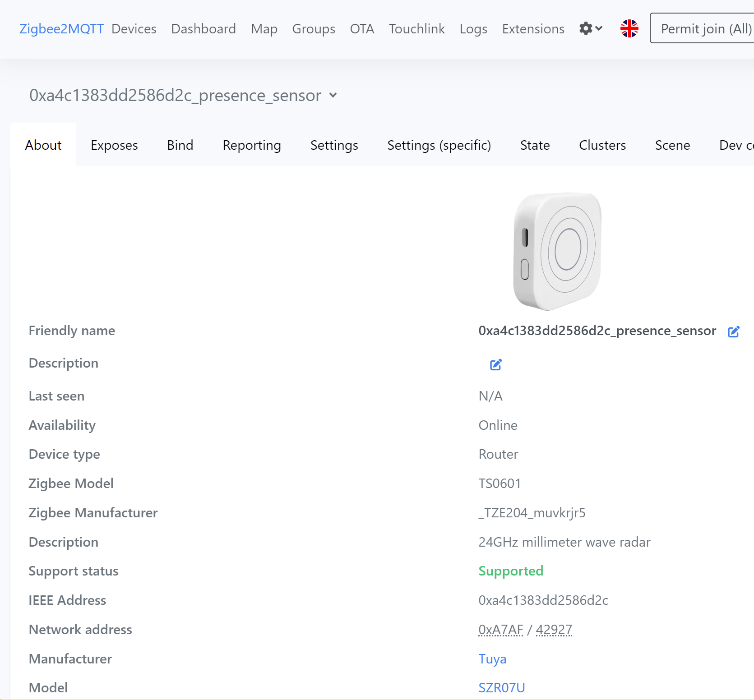Click the Supported status text
Screen dimensions: 754x700
pyautogui.click(x=511, y=571)
